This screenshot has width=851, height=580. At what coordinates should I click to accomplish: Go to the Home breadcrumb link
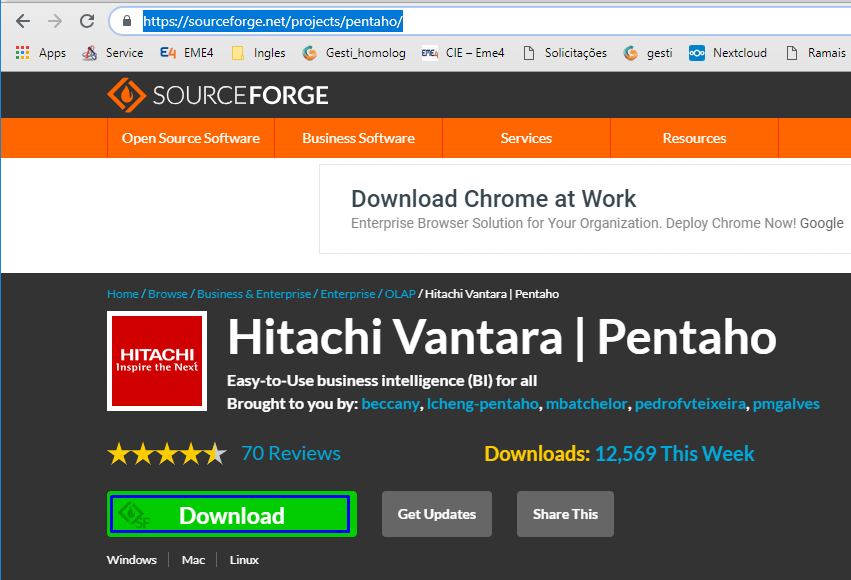(123, 294)
